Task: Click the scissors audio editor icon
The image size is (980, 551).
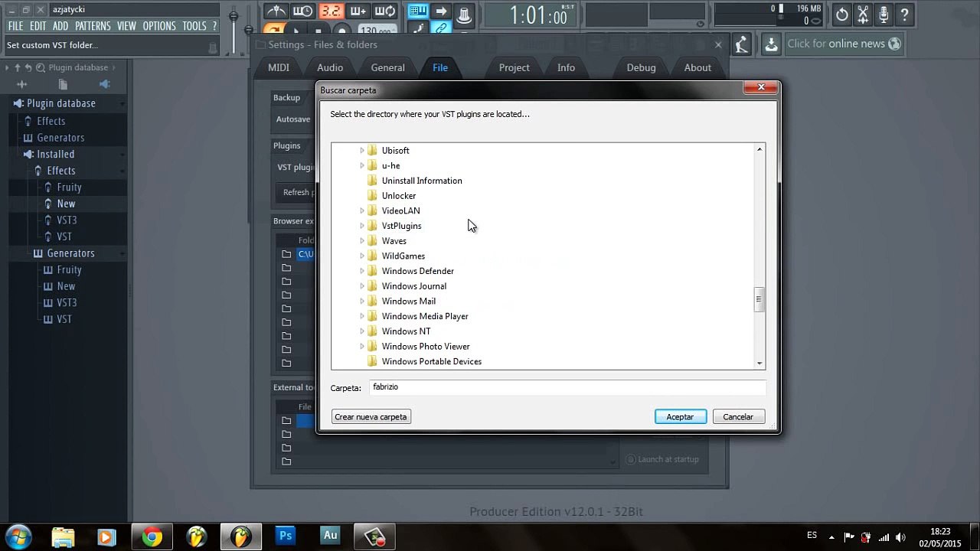Action: pos(864,15)
